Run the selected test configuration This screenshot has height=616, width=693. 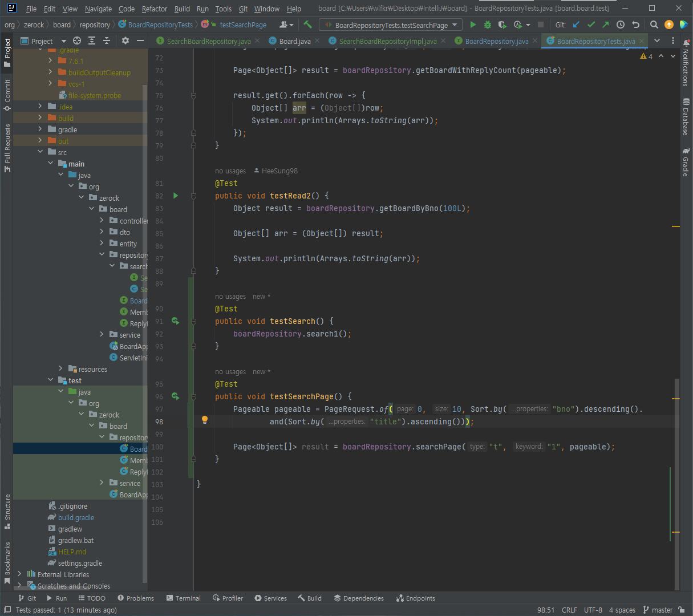click(x=473, y=25)
